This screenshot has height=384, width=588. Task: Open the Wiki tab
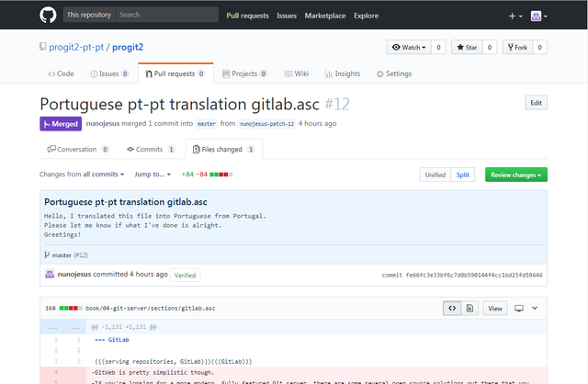tap(297, 73)
